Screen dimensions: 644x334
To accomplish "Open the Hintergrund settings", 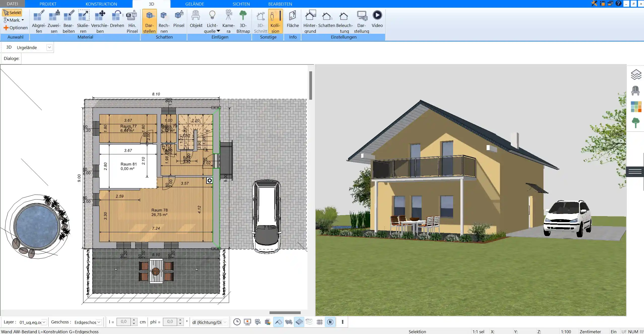I will [310, 21].
